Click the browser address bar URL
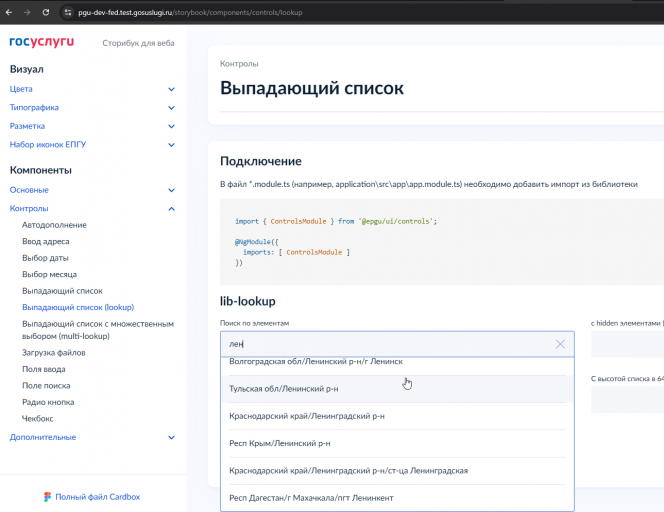This screenshot has height=512, width=664. click(x=190, y=13)
